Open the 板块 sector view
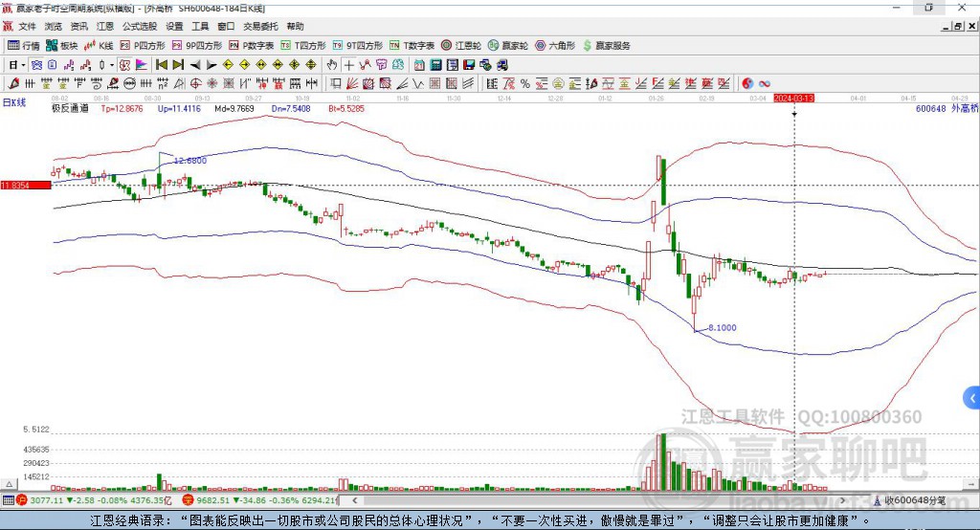980x530 pixels. pos(62,46)
